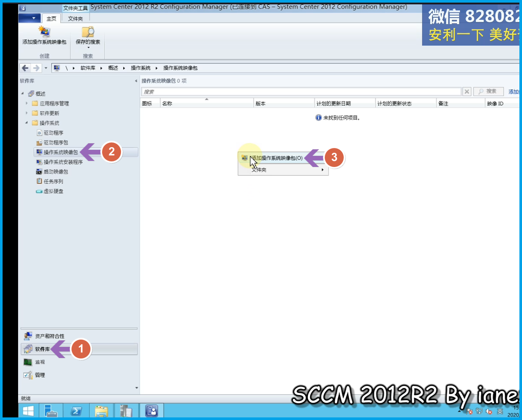Open the blue application menu dropdown
Screen dimensions: 522x420
[30, 18]
